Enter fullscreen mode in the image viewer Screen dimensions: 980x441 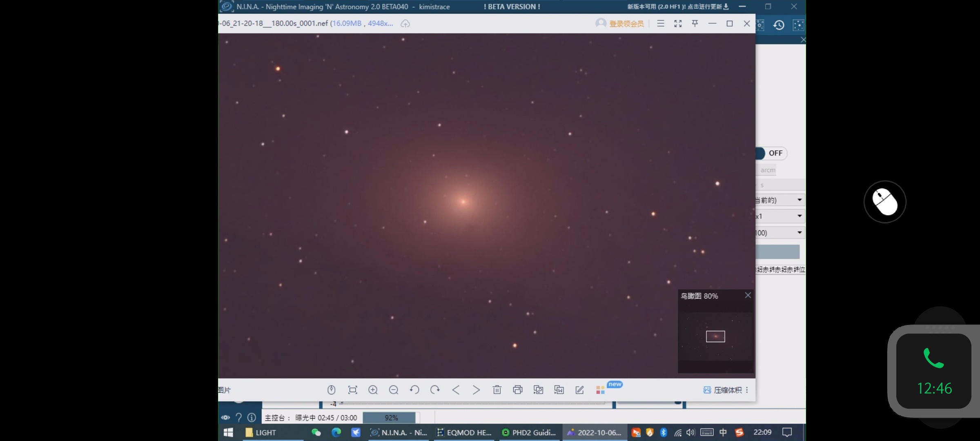678,24
